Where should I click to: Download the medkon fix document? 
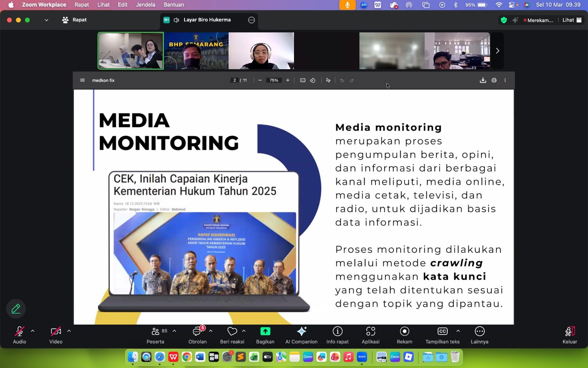tap(483, 80)
